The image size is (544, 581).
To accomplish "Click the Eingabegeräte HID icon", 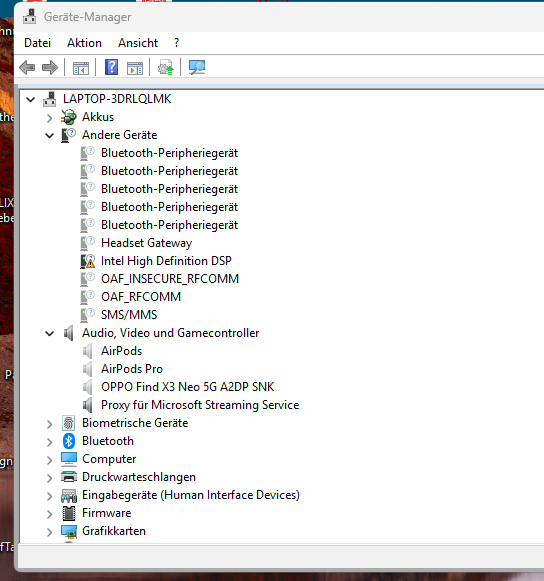I will (69, 495).
